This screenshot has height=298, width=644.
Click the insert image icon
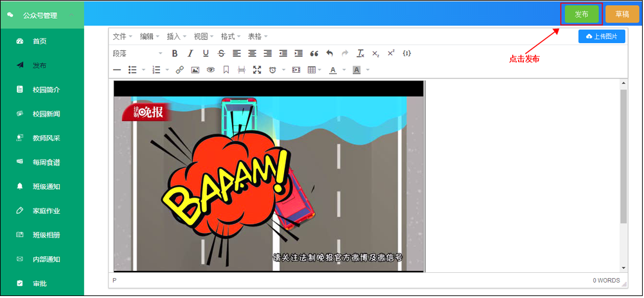click(195, 70)
